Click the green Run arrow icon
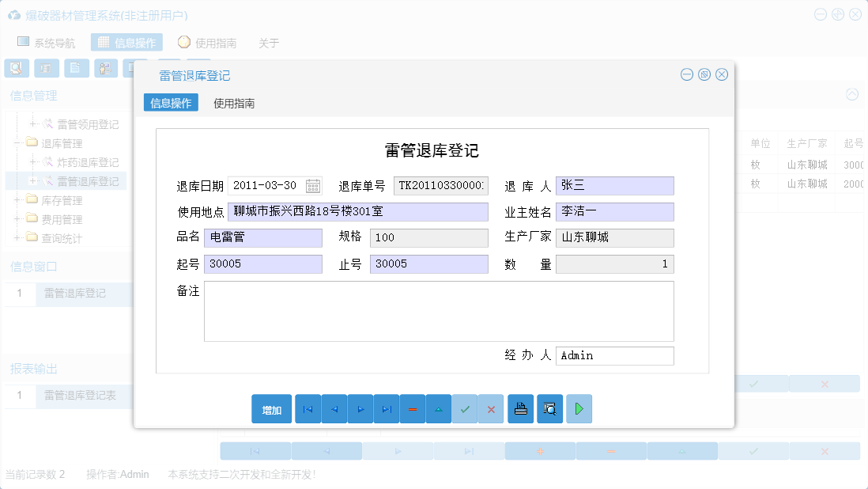The width and height of the screenshot is (868, 489). coord(579,409)
